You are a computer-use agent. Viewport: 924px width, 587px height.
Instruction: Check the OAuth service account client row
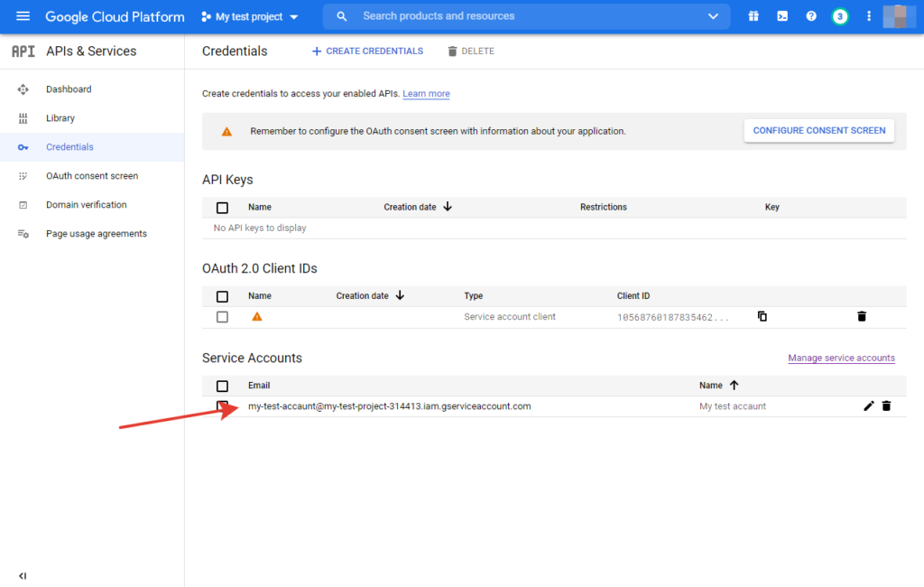223,317
